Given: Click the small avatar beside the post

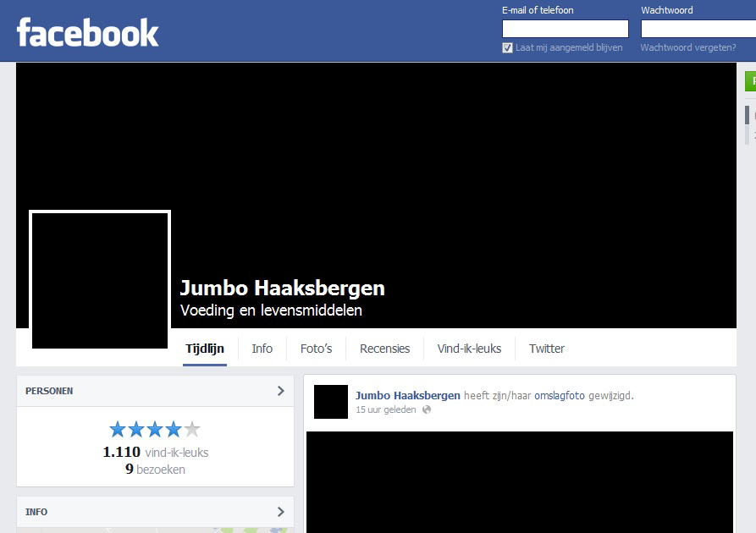Looking at the screenshot, I should coord(330,402).
